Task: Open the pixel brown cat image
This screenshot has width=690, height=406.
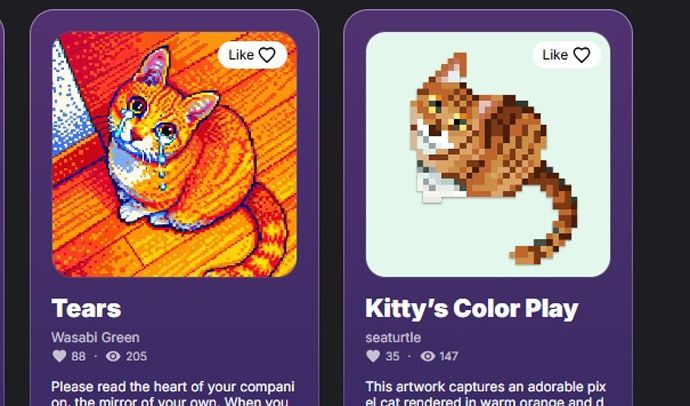Action: [488, 154]
